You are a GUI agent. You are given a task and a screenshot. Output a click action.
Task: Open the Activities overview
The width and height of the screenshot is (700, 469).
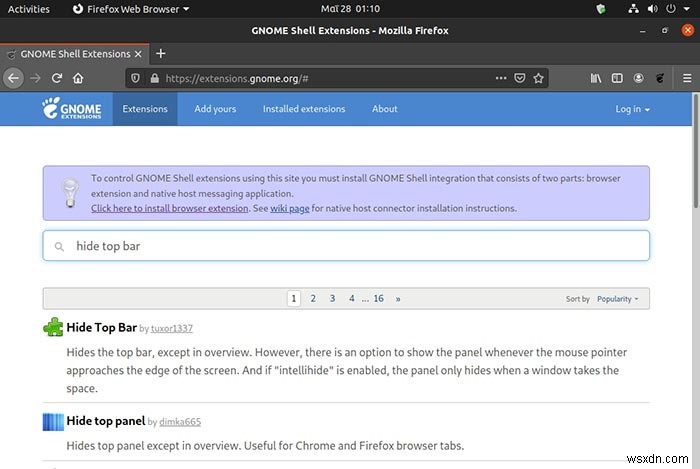point(29,9)
